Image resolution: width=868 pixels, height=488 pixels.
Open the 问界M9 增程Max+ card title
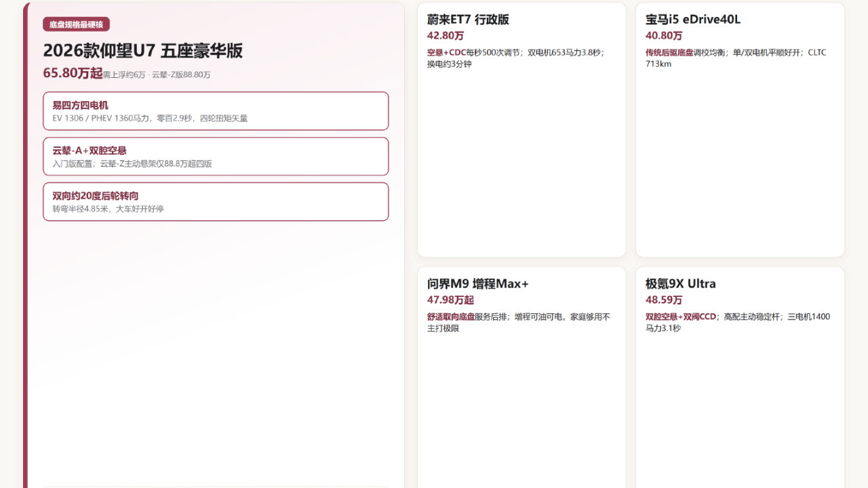coord(478,284)
